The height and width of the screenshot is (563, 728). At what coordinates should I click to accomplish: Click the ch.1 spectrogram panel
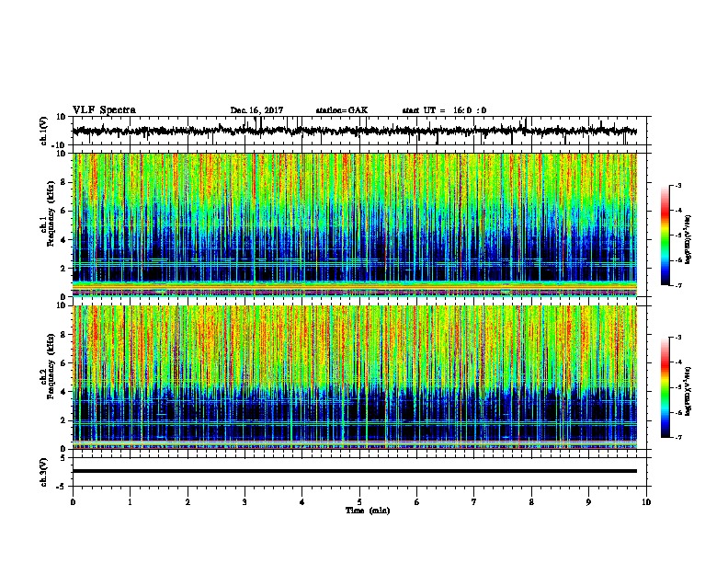354,224
